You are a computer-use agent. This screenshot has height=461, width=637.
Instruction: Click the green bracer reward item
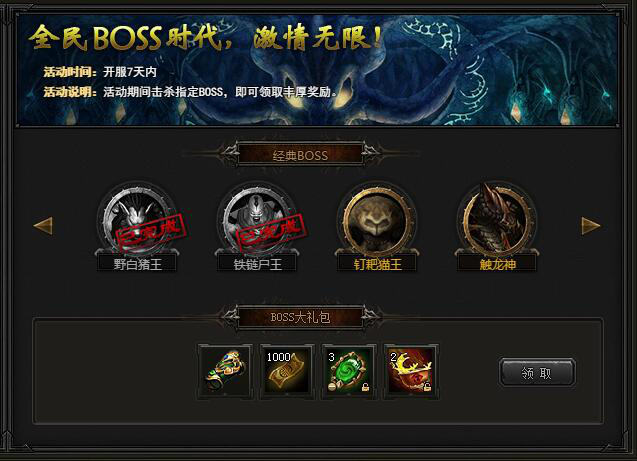tap(225, 372)
